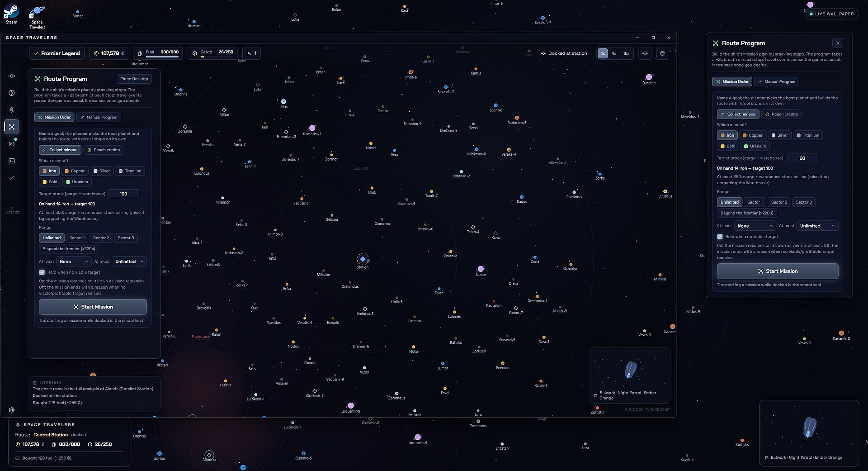Start Mission from the game window panel

point(93,307)
